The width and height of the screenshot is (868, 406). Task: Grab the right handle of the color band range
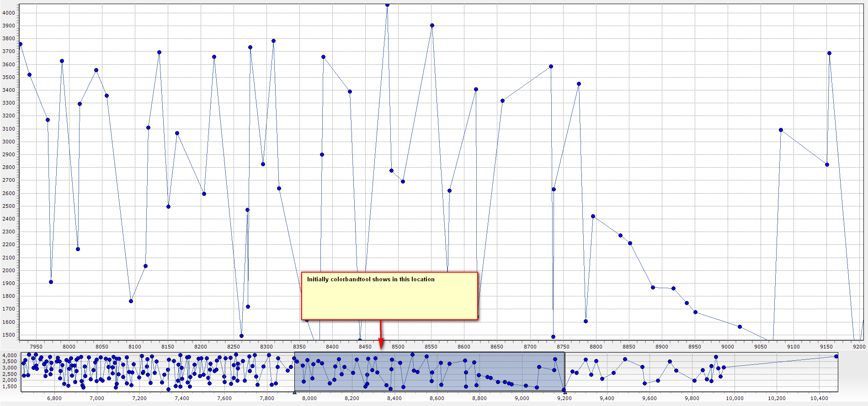tap(565, 392)
